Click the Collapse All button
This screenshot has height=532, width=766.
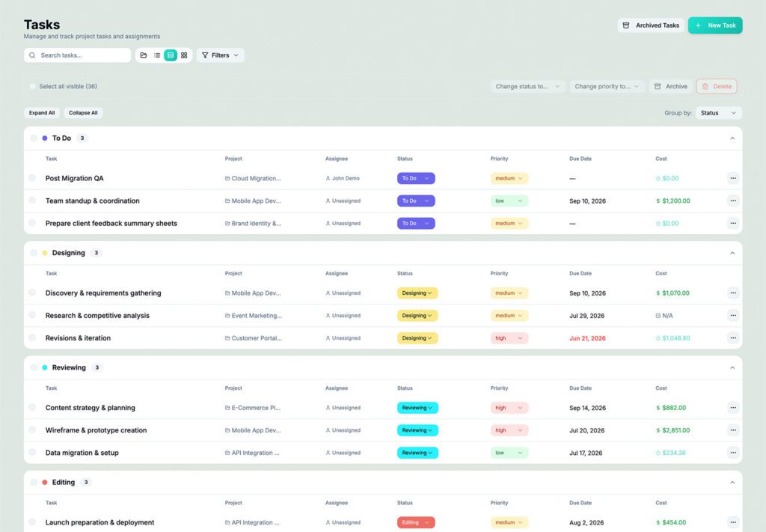(83, 113)
